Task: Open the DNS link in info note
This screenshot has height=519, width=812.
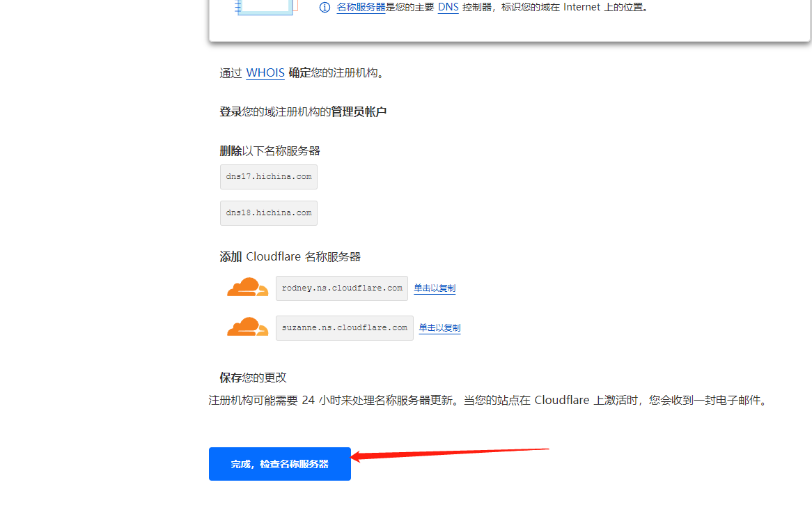Action: (448, 7)
